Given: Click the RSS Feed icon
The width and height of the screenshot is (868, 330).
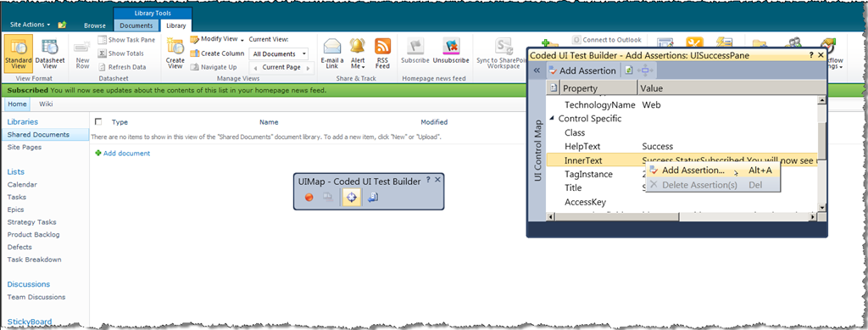Looking at the screenshot, I should pyautogui.click(x=382, y=54).
